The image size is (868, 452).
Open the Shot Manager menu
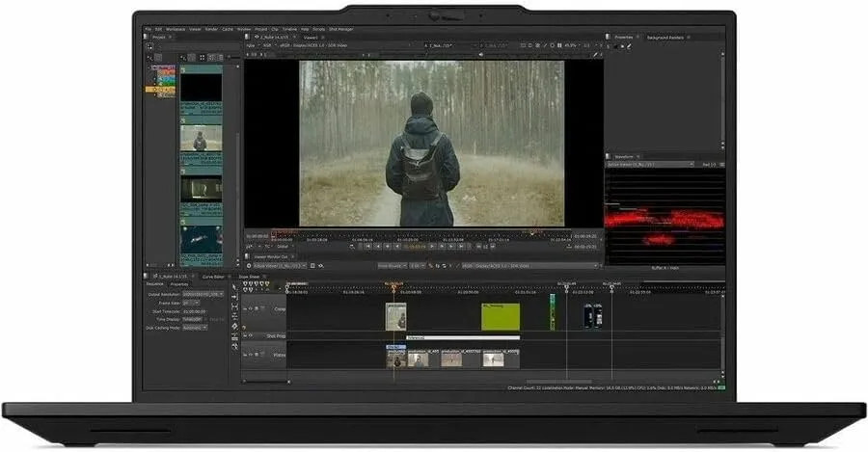(341, 29)
